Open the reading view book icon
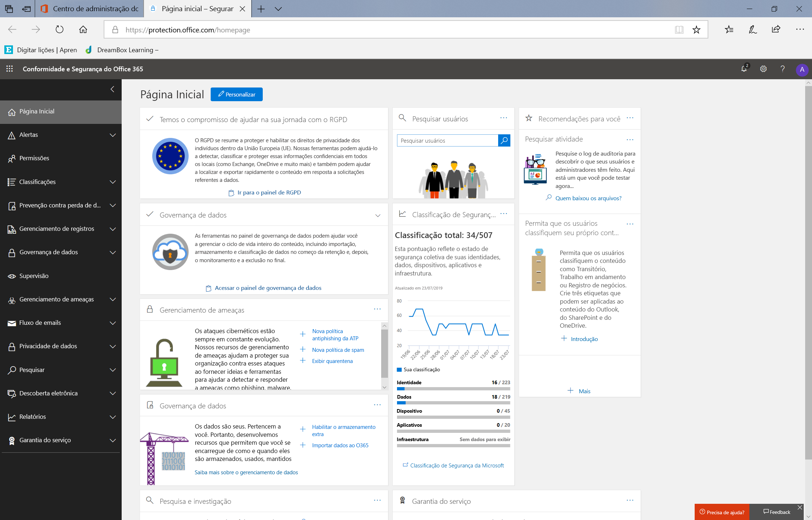 pos(679,30)
